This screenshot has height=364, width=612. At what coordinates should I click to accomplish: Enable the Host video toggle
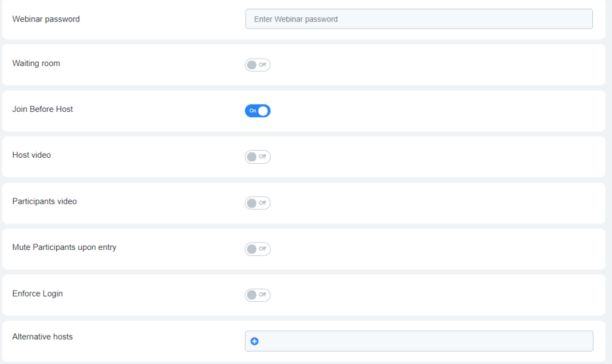point(258,157)
